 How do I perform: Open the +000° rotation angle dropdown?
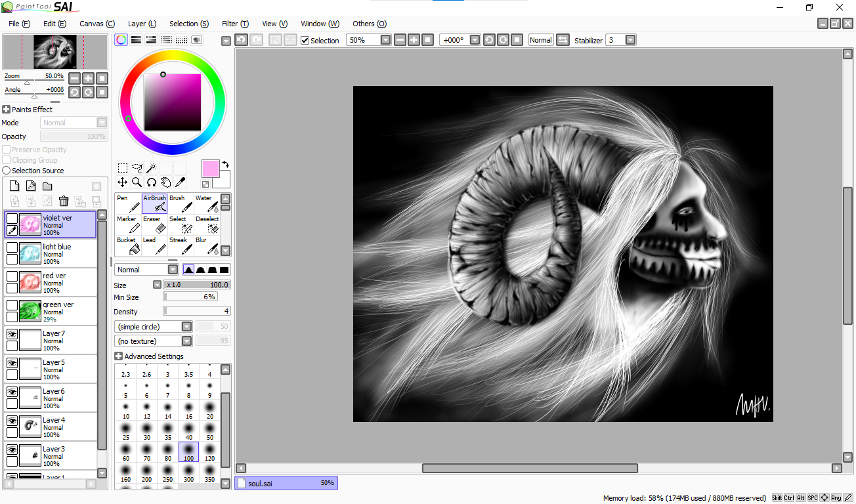[x=475, y=40]
